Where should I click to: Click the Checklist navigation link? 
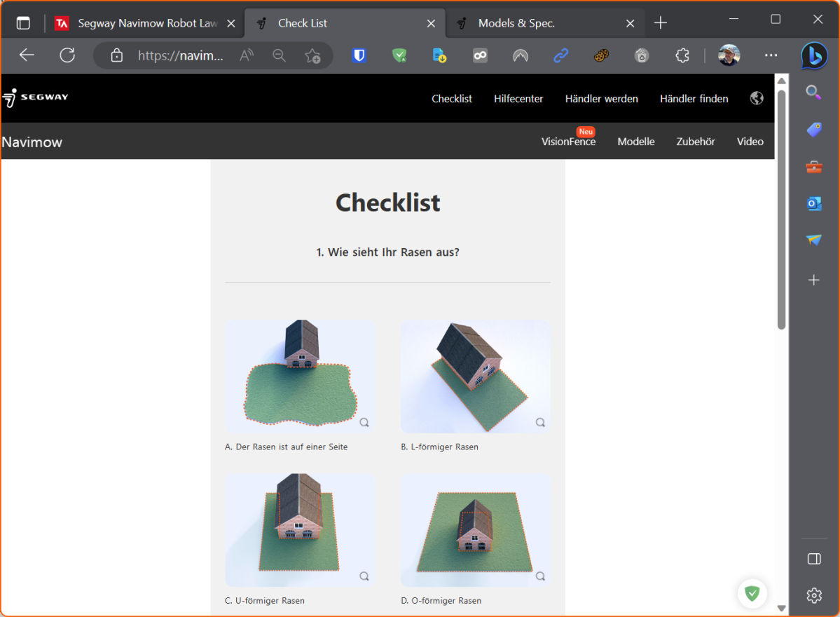[452, 99]
